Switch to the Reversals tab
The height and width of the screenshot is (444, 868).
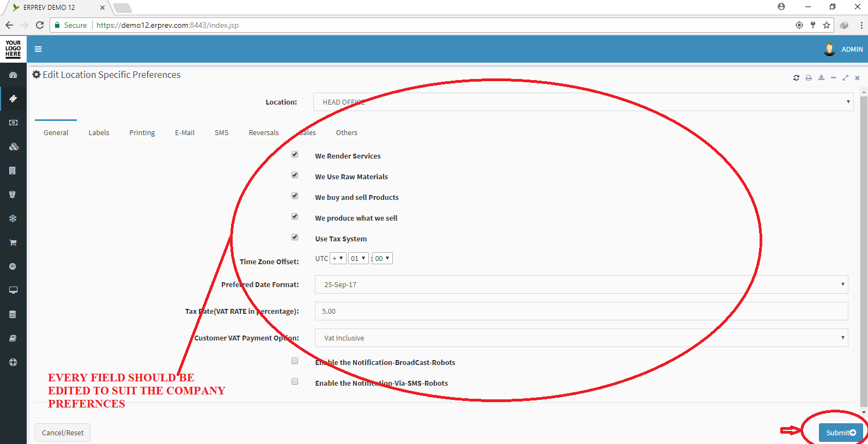(264, 132)
